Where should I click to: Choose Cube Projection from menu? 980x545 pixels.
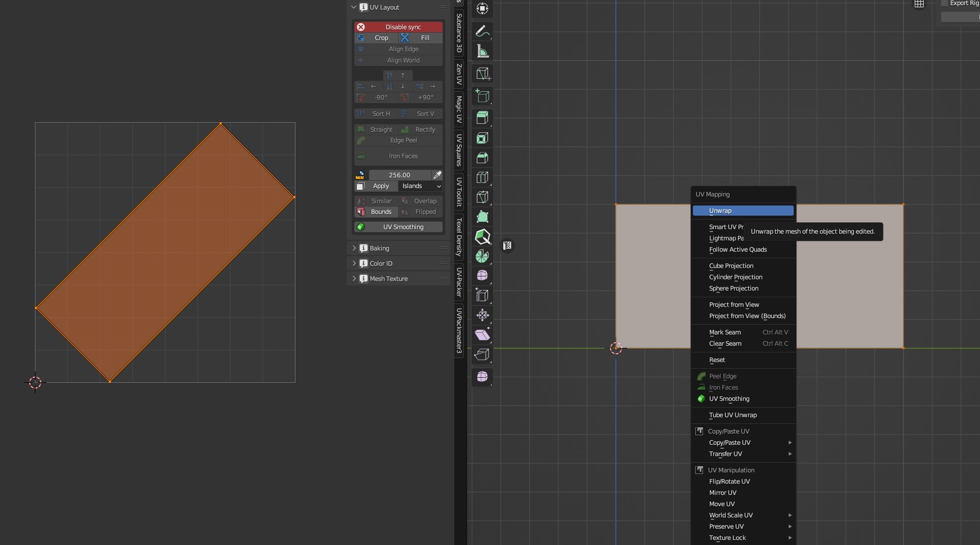pos(743,266)
